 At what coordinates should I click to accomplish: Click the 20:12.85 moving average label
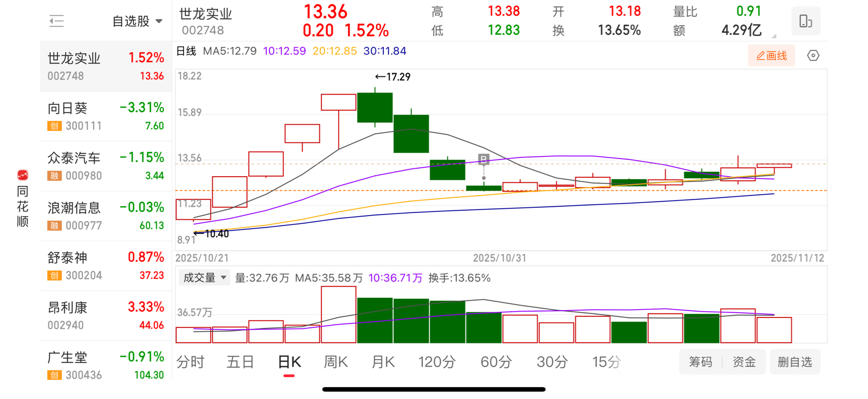click(x=334, y=51)
